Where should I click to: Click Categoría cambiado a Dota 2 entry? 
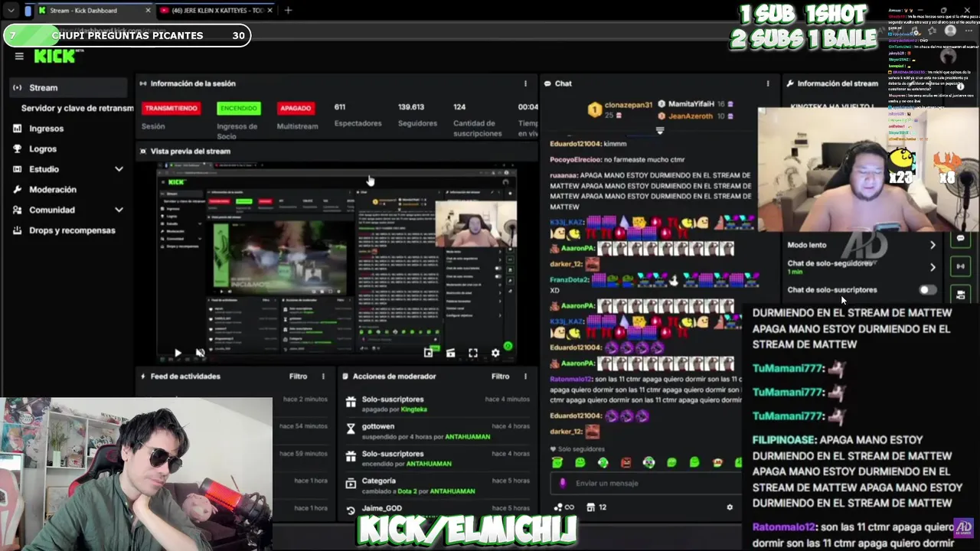[437, 485]
